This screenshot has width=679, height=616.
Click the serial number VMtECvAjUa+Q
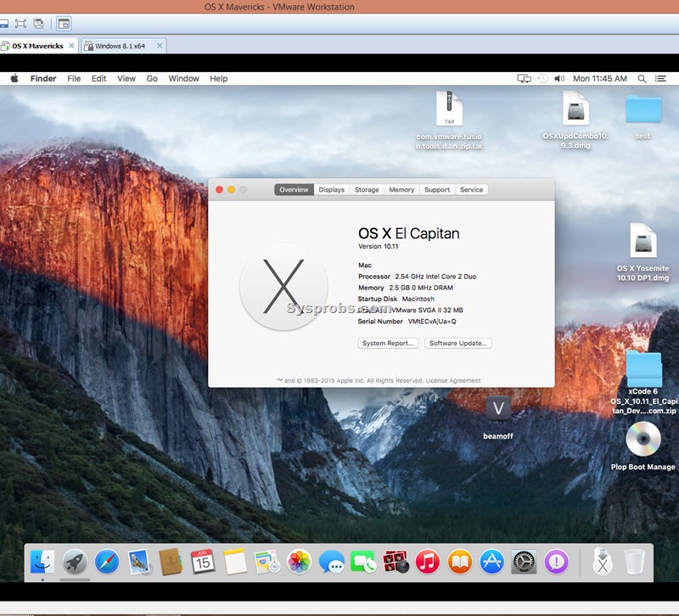[432, 322]
